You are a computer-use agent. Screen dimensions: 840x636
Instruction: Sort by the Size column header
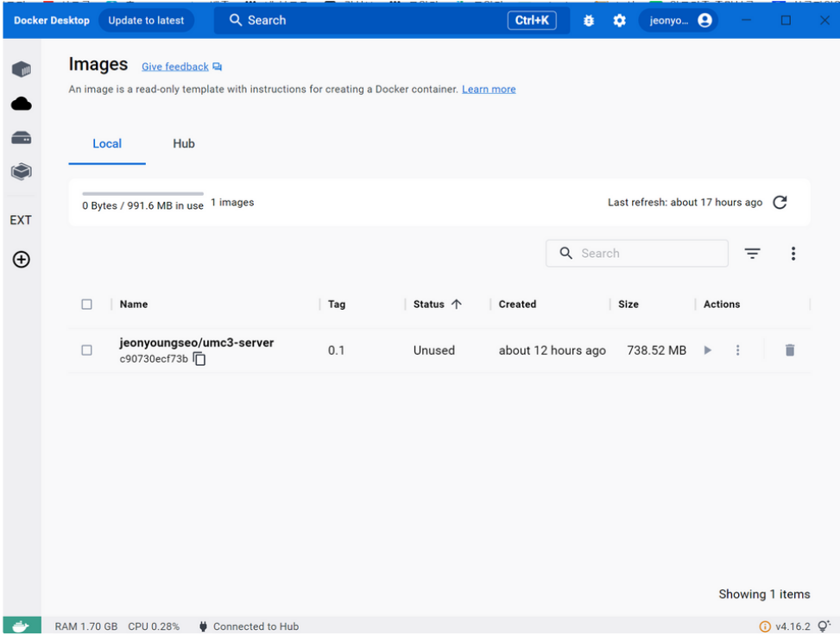(628, 304)
